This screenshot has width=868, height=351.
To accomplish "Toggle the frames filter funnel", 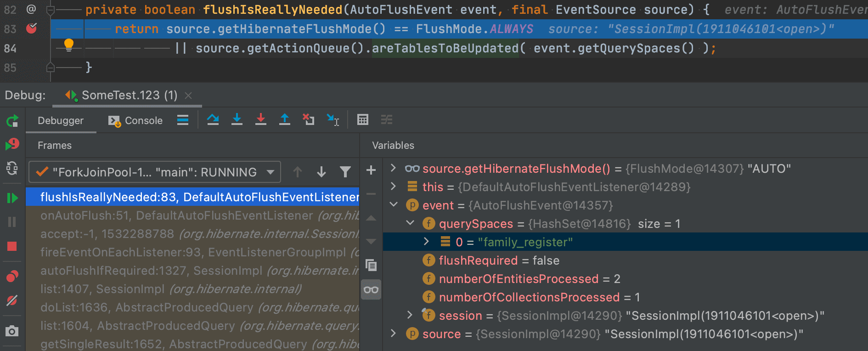I will (x=345, y=172).
